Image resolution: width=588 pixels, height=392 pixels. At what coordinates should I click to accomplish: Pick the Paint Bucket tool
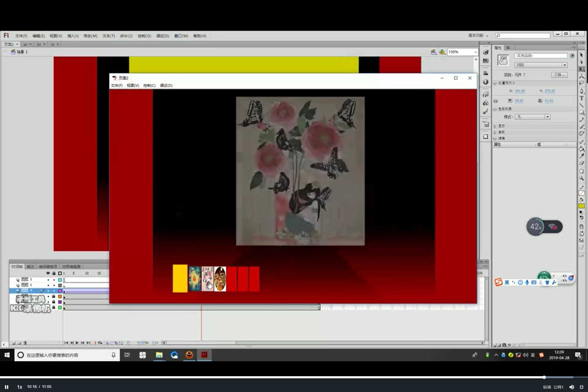pyautogui.click(x=581, y=149)
